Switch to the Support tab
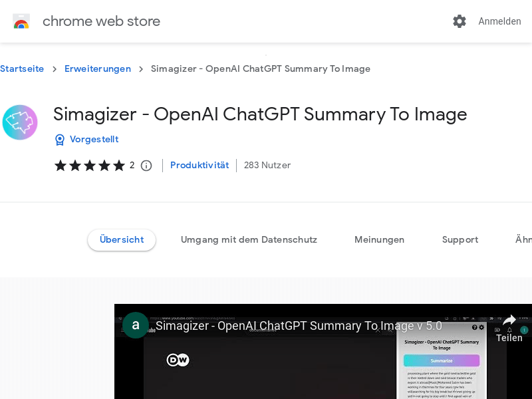This screenshot has height=399, width=532. [460, 240]
